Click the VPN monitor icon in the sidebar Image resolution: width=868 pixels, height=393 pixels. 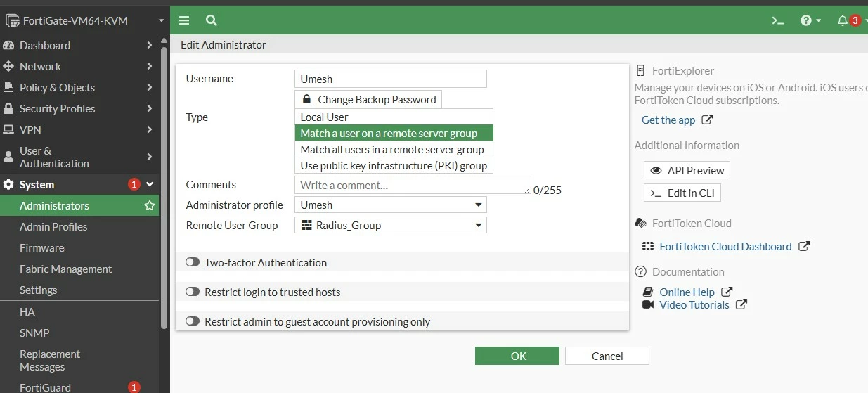(8, 129)
